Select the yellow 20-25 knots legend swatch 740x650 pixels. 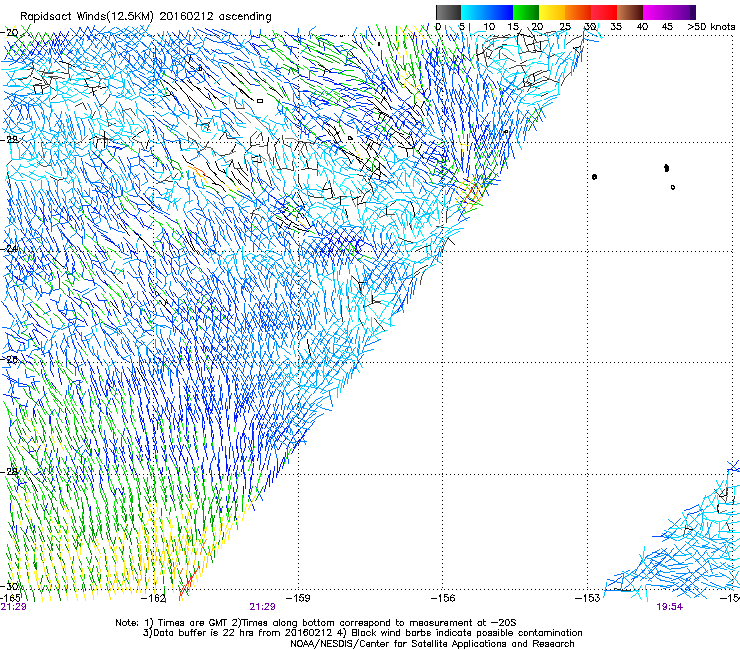(552, 12)
